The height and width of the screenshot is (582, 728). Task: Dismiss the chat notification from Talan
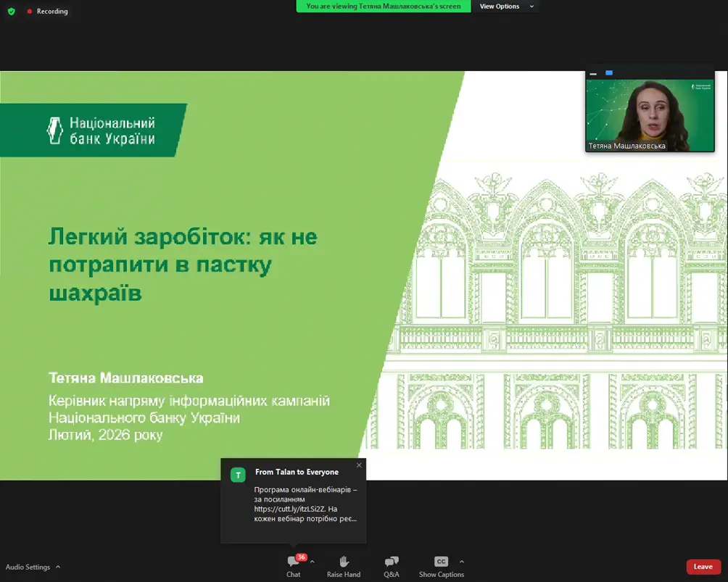pos(359,465)
